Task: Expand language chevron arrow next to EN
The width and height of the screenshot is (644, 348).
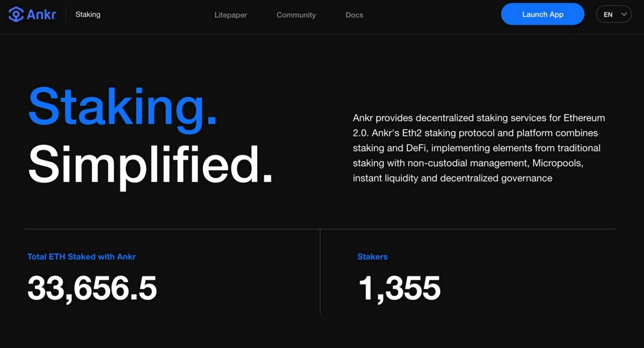Action: coord(624,15)
